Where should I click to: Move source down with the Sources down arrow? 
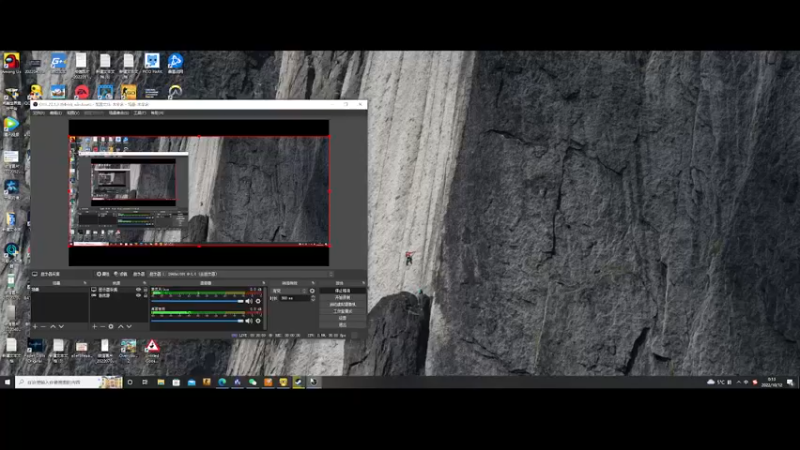point(129,327)
